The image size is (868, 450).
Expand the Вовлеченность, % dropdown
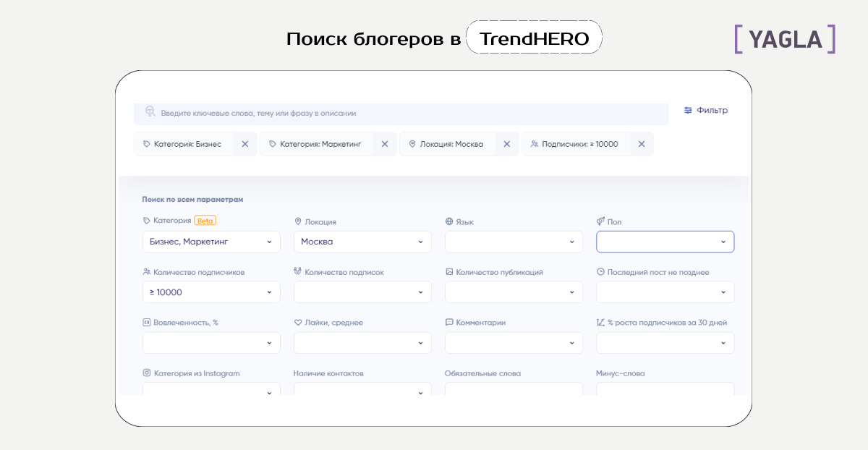211,343
